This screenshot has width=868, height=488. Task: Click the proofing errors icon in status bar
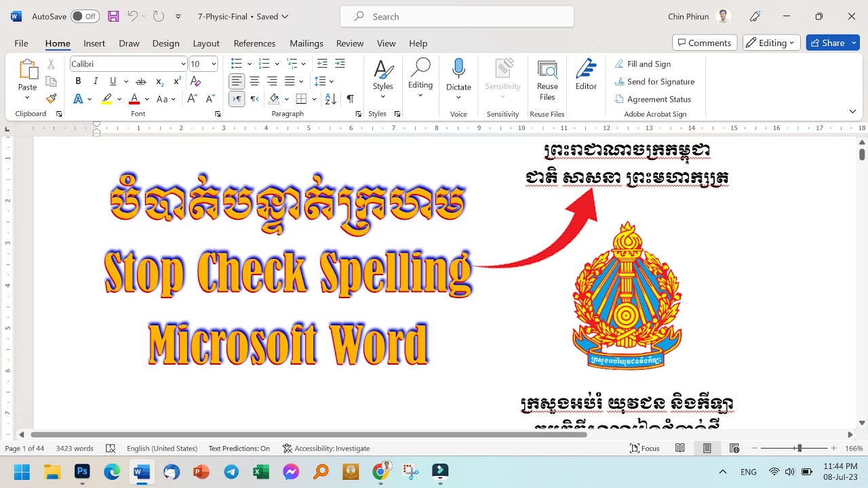tap(111, 448)
